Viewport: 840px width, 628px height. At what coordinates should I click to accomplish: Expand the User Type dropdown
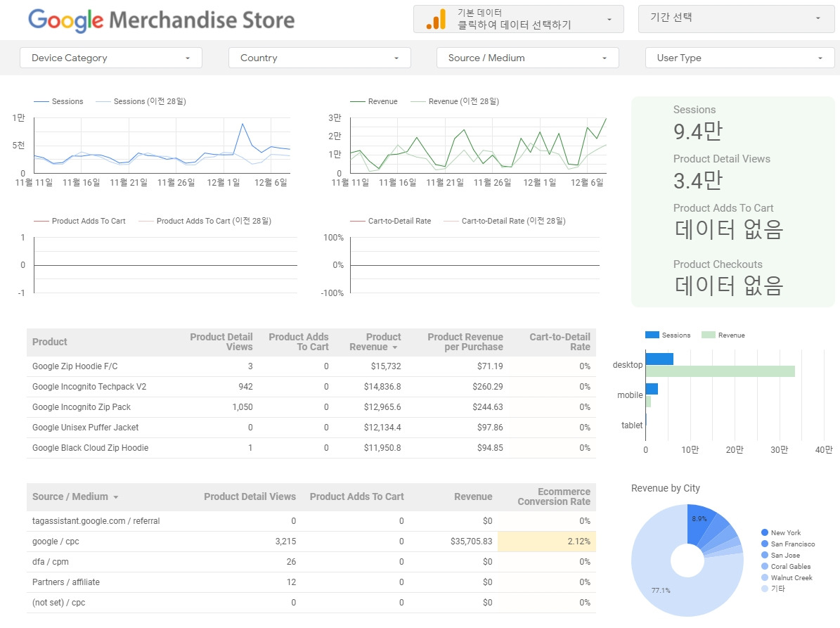(739, 58)
